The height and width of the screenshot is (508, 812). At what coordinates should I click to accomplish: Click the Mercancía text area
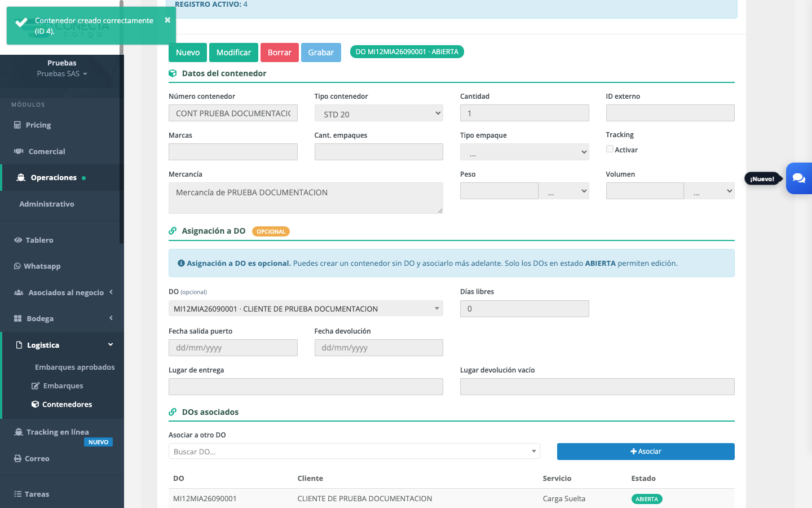[x=306, y=198]
